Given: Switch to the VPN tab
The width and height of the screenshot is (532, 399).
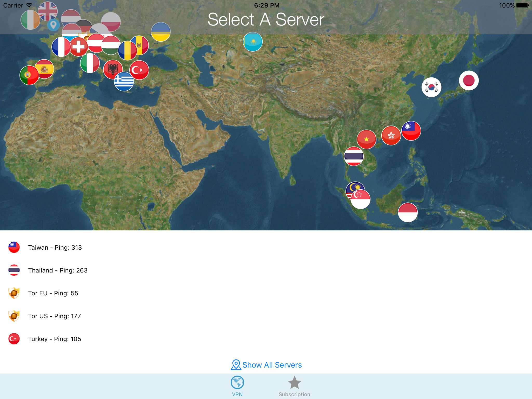Looking at the screenshot, I should coord(237,386).
